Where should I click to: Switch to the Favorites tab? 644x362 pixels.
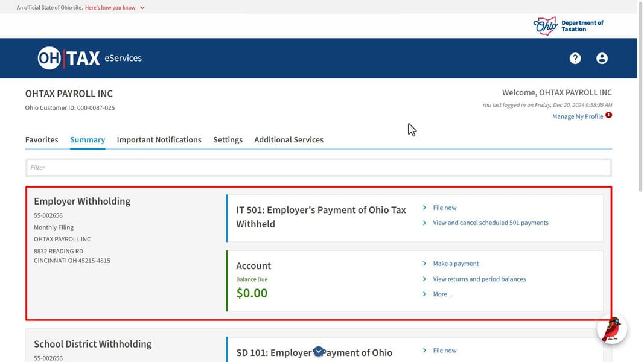pos(42,140)
